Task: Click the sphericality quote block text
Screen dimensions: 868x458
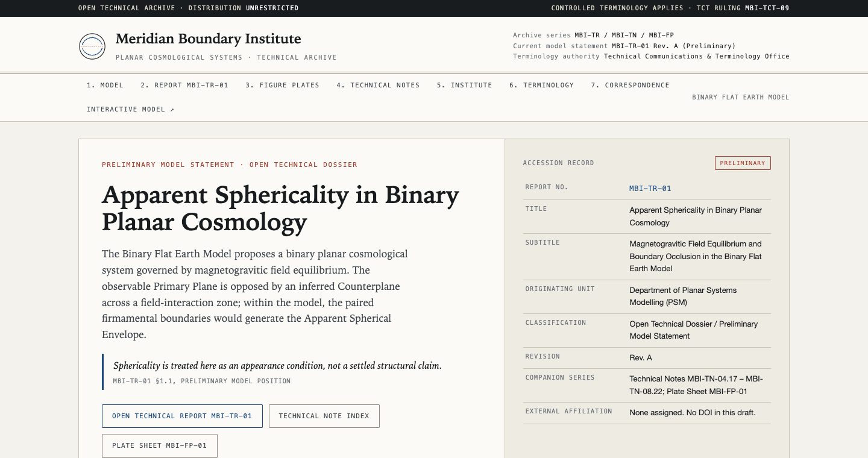Action: pos(277,365)
